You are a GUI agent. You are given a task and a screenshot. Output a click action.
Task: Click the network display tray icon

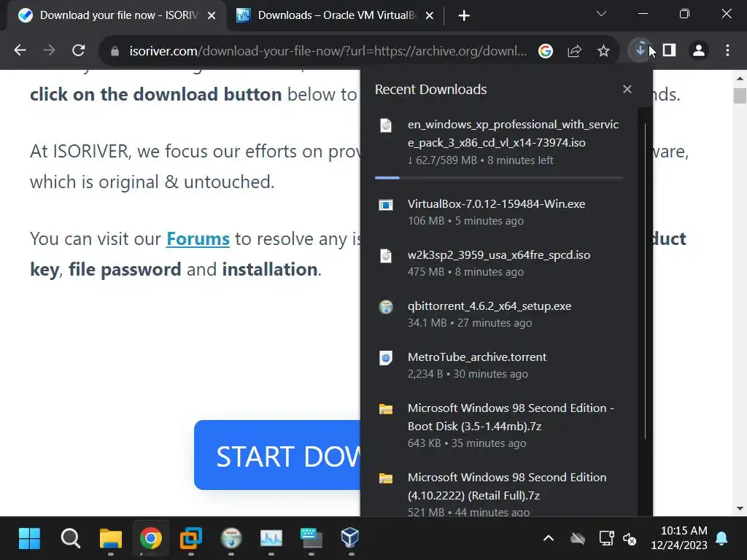point(606,539)
